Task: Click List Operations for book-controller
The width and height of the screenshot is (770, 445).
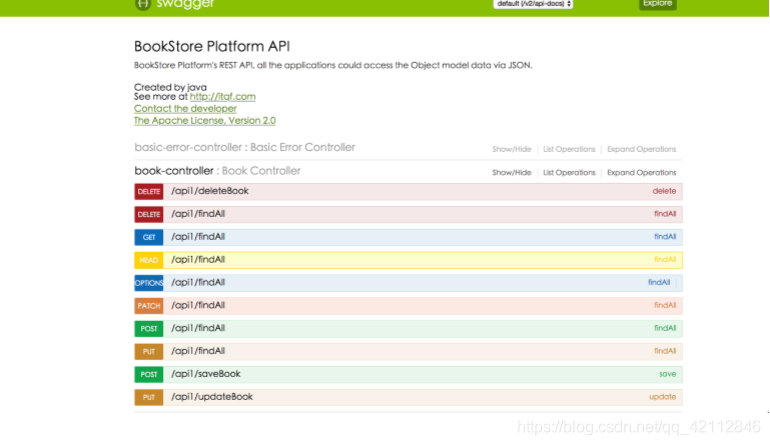Action: 569,173
